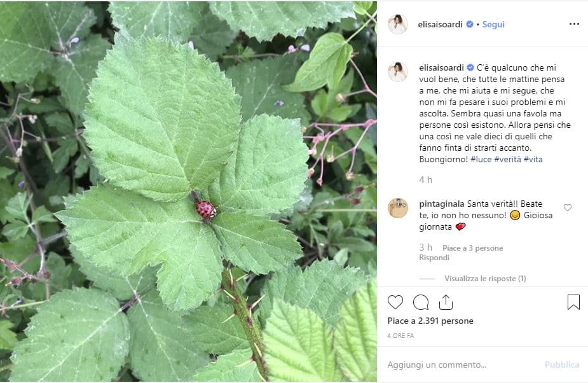Open the #luce hashtag
Screen dimensions: 588x383
coord(481,159)
